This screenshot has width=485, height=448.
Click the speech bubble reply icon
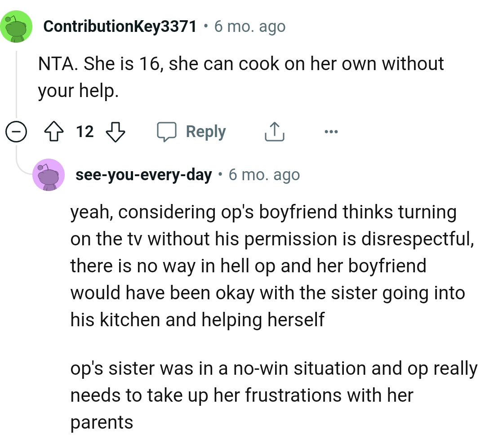pyautogui.click(x=167, y=132)
